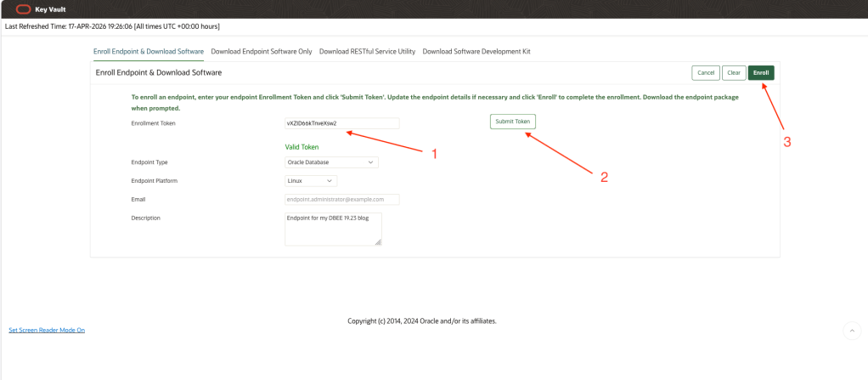Open the Download RESTful Service Utility tab
Image resolution: width=868 pixels, height=380 pixels.
pos(367,51)
